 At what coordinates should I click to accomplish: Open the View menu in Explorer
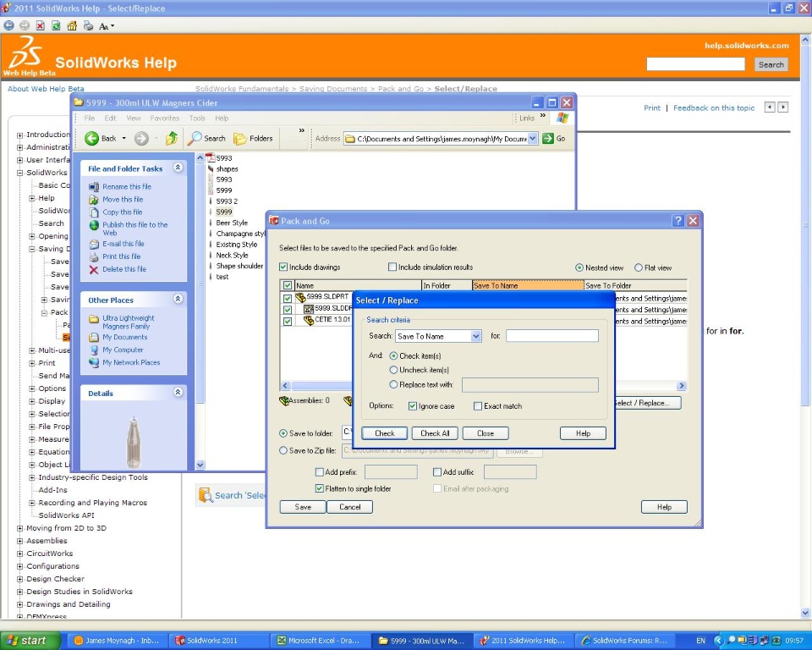[x=134, y=118]
